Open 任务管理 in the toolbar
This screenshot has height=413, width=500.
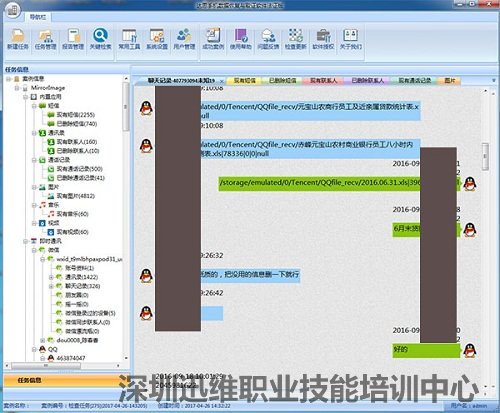coord(46,39)
